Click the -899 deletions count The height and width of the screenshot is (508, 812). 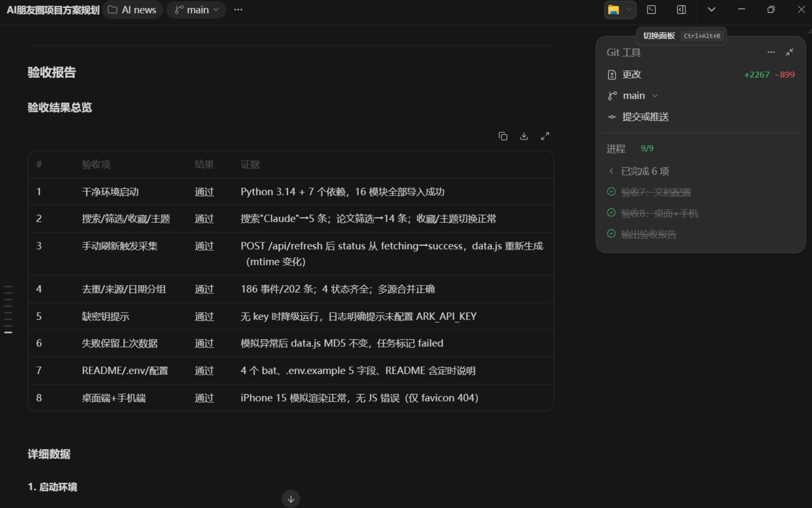click(785, 74)
